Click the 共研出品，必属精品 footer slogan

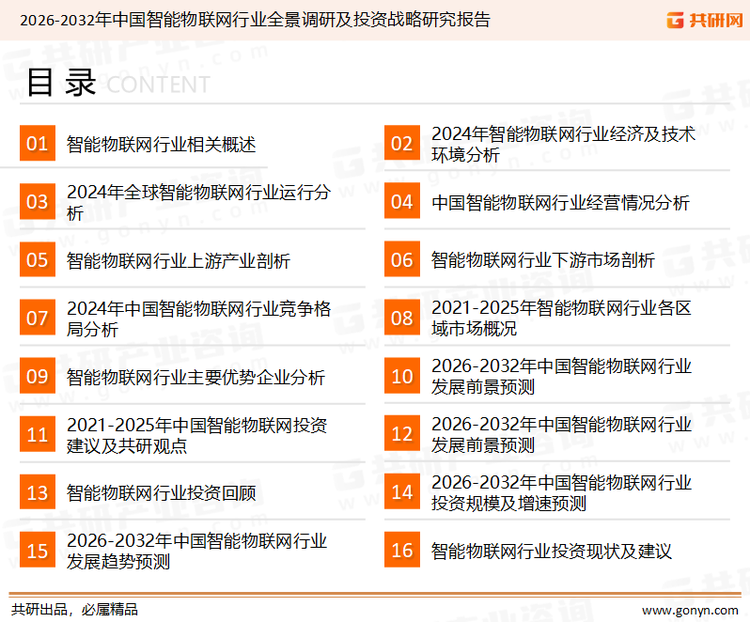click(x=75, y=610)
